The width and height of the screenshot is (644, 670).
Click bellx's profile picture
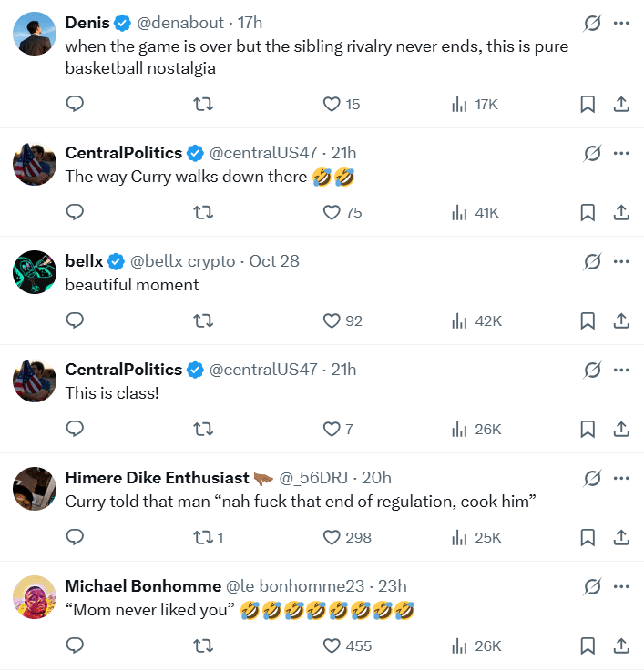click(x=36, y=272)
